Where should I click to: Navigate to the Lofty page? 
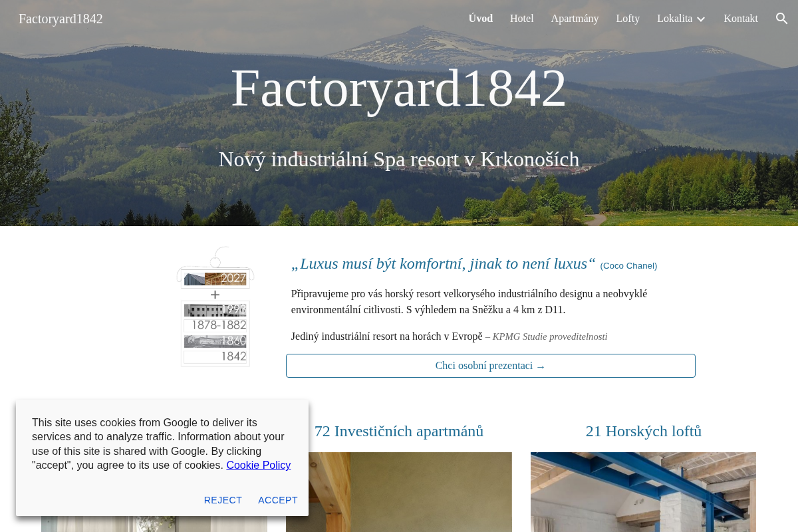(628, 19)
